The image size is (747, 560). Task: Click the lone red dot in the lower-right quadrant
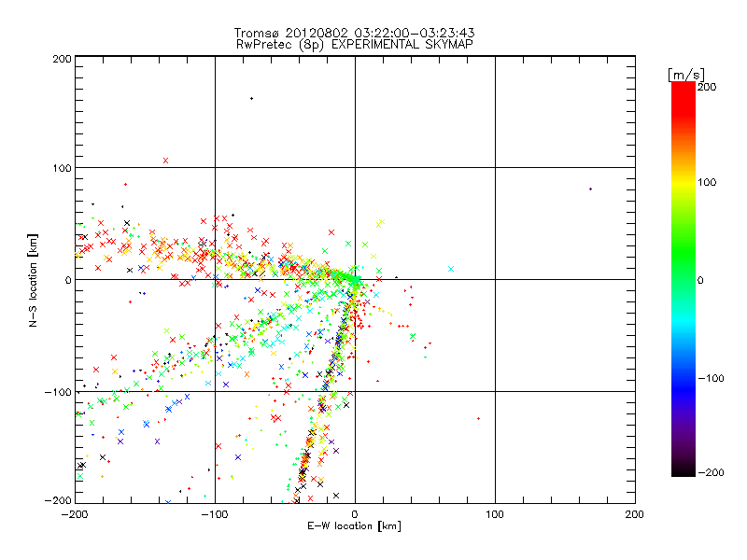click(x=478, y=419)
